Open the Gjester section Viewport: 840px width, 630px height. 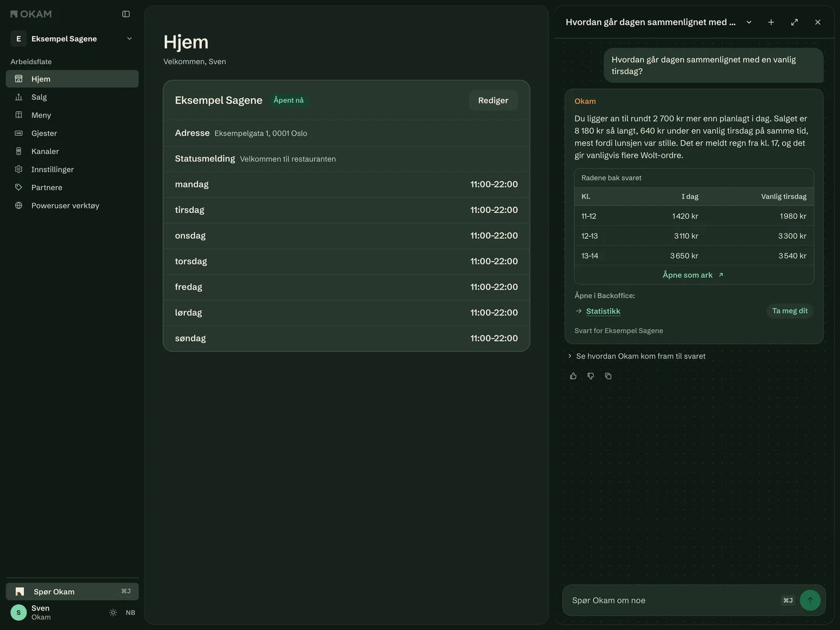(x=72, y=133)
